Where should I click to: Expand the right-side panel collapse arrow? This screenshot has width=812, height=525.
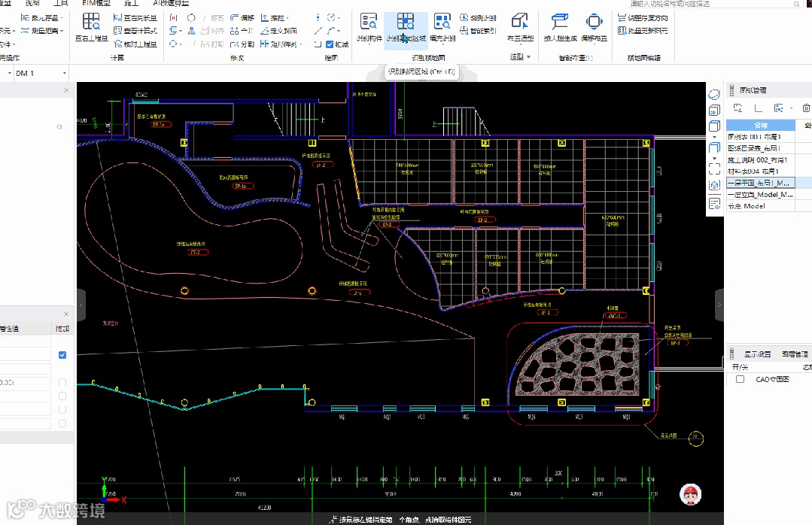tap(719, 305)
